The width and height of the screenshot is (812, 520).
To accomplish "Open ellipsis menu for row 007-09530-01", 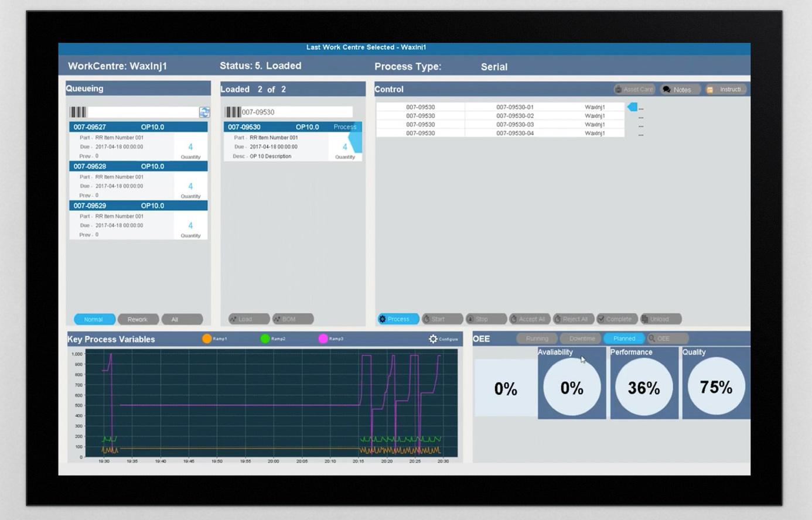I will 641,108.
